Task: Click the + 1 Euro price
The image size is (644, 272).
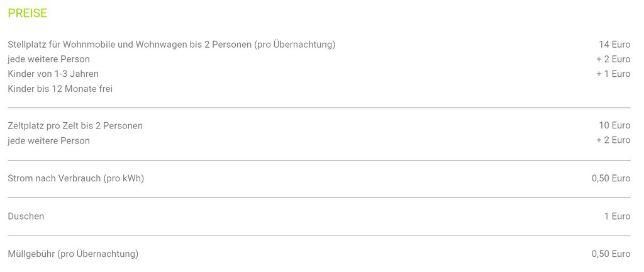Action: pos(613,74)
